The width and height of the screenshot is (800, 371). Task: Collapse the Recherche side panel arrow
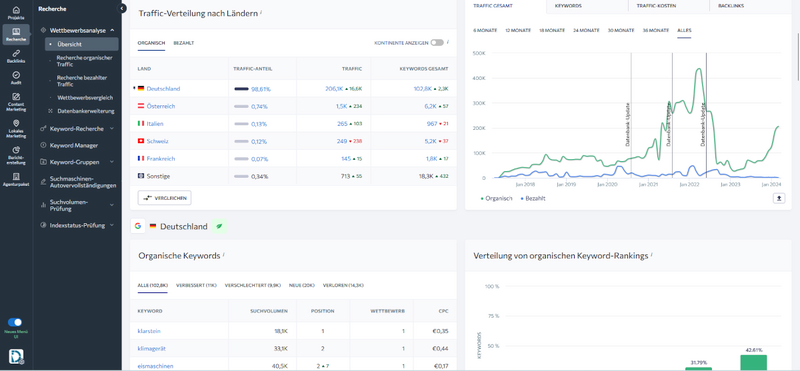tap(122, 8)
